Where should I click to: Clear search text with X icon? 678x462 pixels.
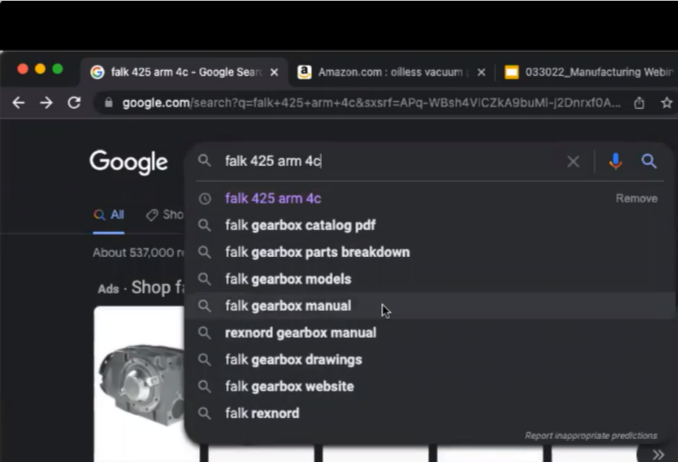pyautogui.click(x=573, y=162)
